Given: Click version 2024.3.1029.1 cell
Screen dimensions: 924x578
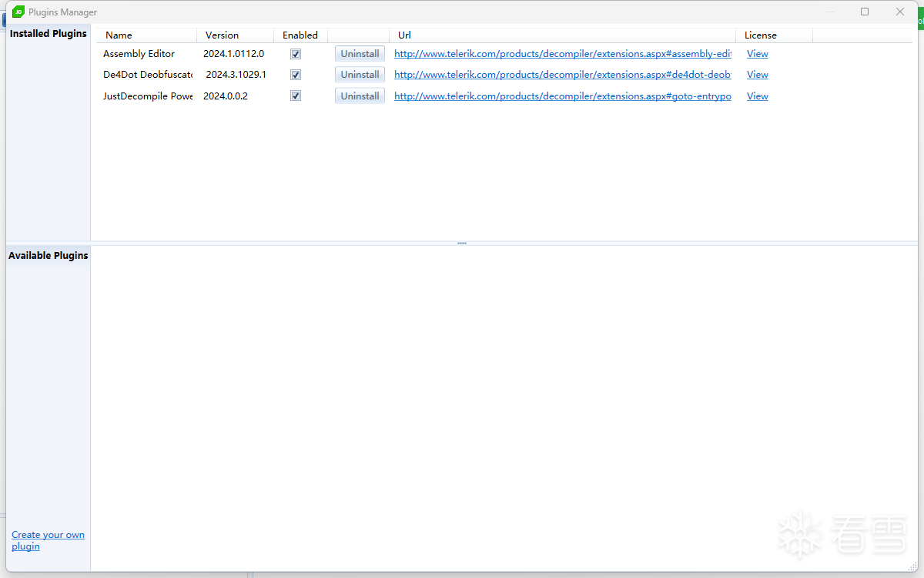Looking at the screenshot, I should [236, 75].
